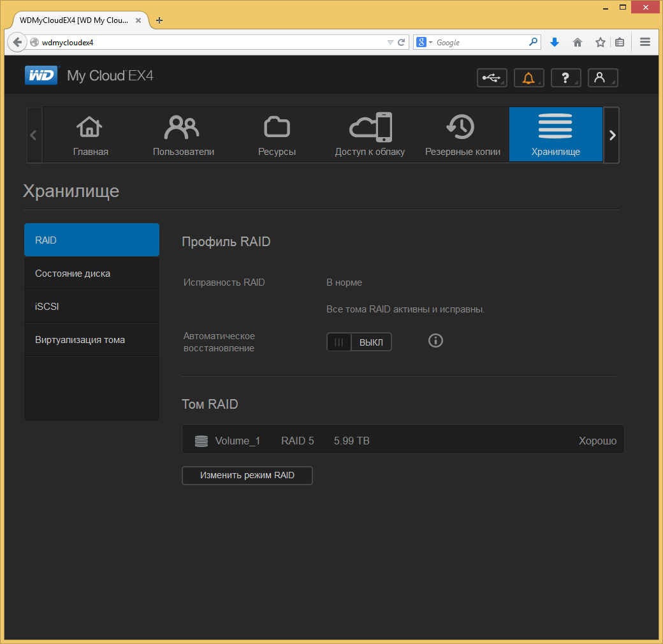Click the RAID 5 value
This screenshot has width=663, height=644.
297,441
